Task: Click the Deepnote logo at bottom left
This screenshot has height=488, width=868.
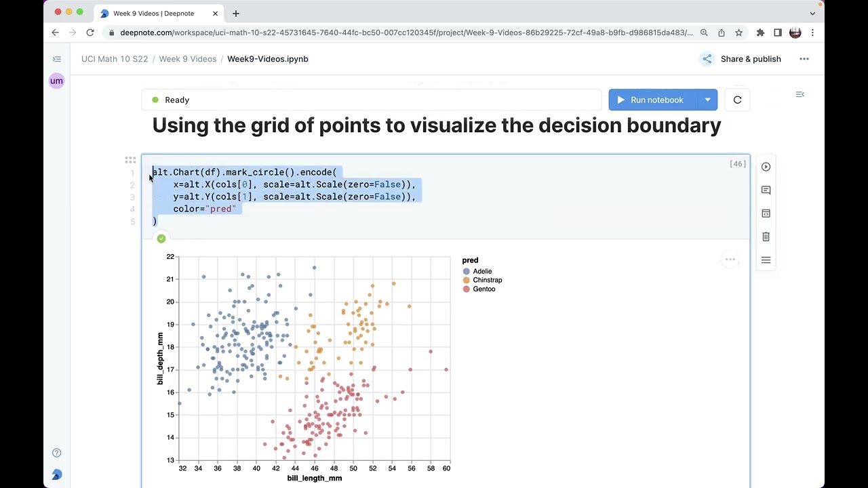Action: pyautogui.click(x=57, y=475)
